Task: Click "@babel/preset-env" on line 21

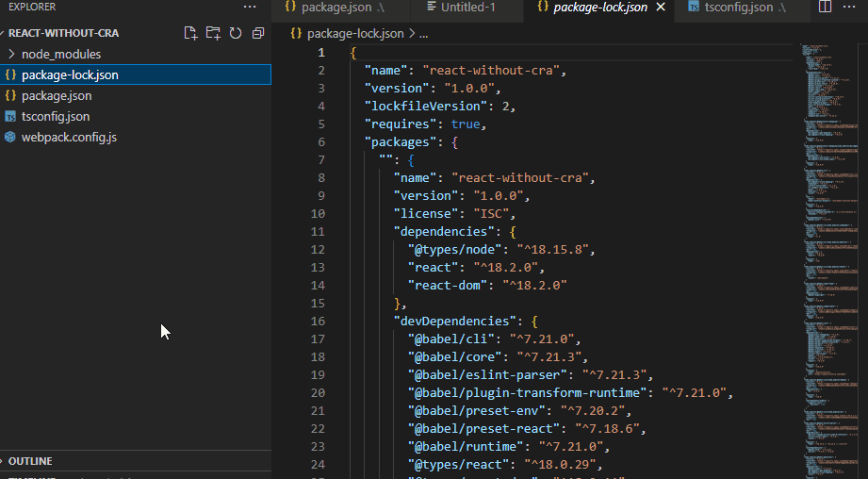Action: (x=477, y=411)
